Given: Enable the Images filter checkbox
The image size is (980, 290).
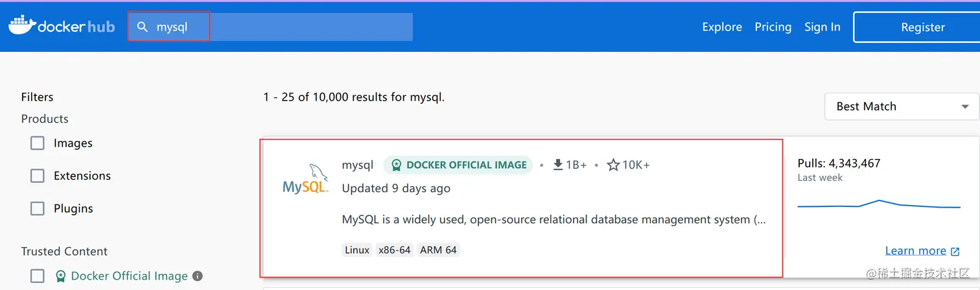Looking at the screenshot, I should 38,143.
